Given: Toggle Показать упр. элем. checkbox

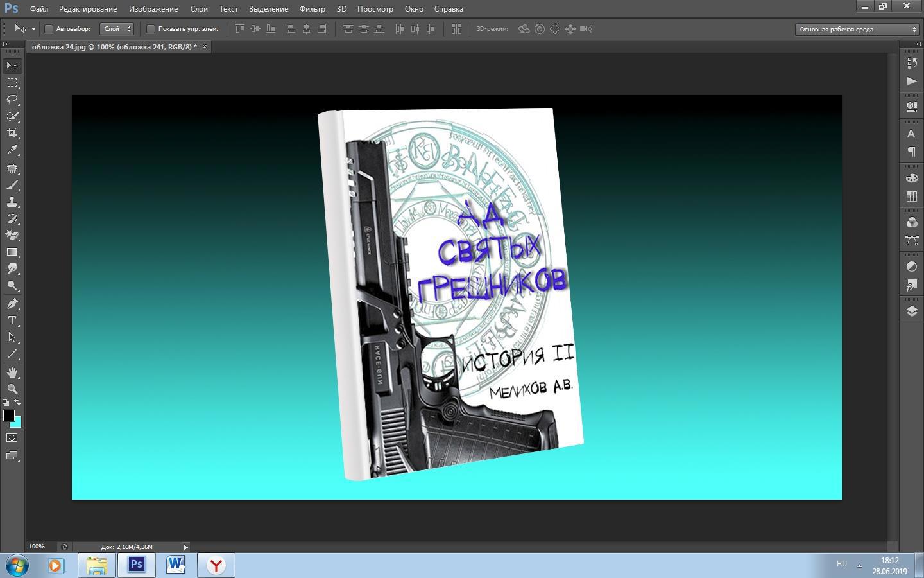Looking at the screenshot, I should click(151, 29).
